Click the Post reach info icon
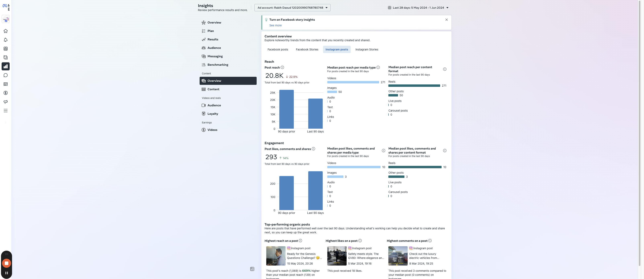The image size is (644, 279). pyautogui.click(x=282, y=68)
